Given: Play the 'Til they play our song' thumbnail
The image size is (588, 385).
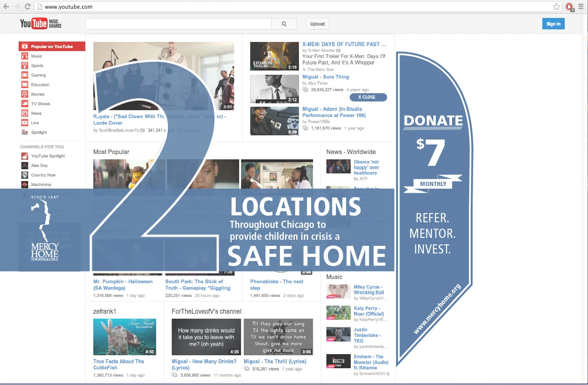Looking at the screenshot, I should click(278, 337).
